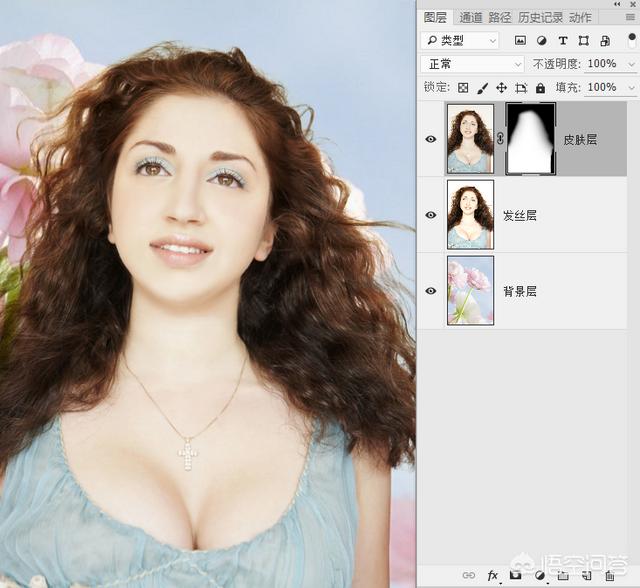Open the 类型 filter type dropdown
This screenshot has height=588, width=640.
[x=460, y=41]
